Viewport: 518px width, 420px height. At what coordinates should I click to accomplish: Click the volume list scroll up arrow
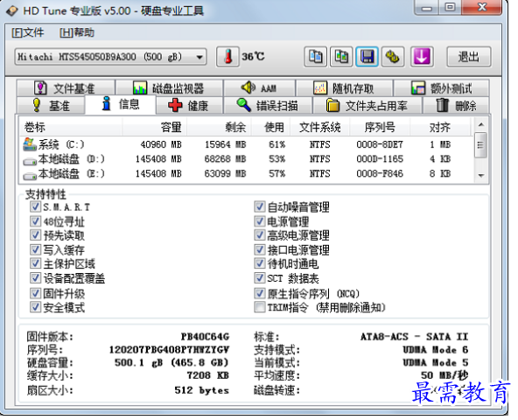point(481,124)
